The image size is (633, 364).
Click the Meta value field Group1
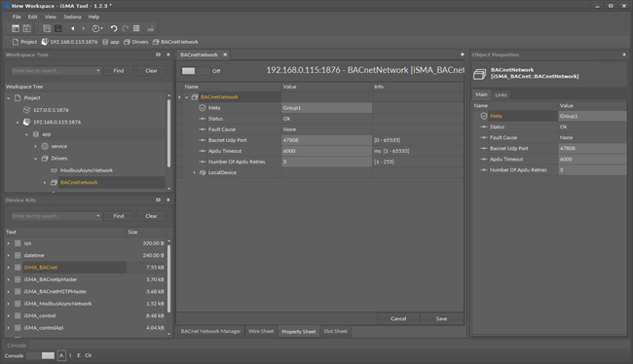pyautogui.click(x=326, y=108)
